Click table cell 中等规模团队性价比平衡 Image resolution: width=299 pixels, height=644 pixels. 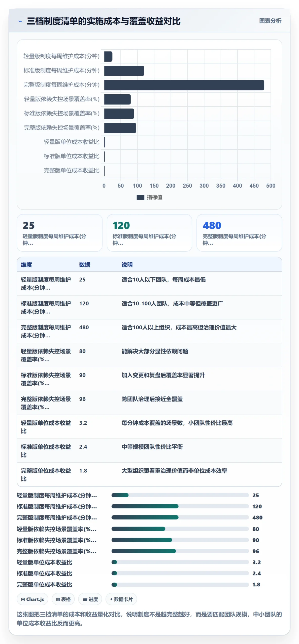(x=152, y=447)
